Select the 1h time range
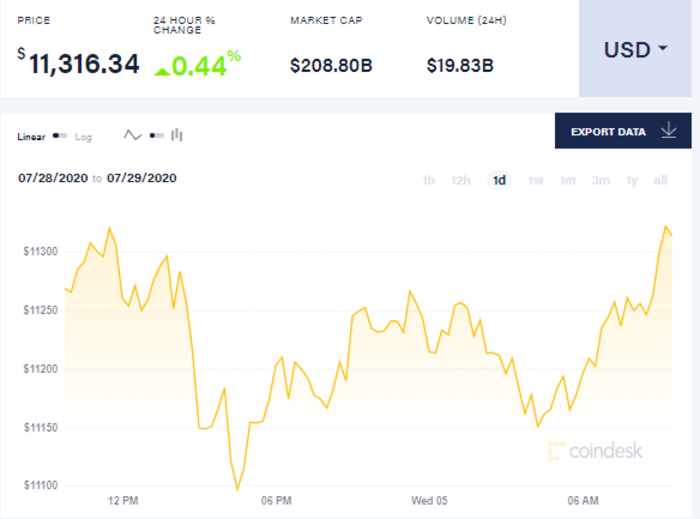 pos(428,180)
